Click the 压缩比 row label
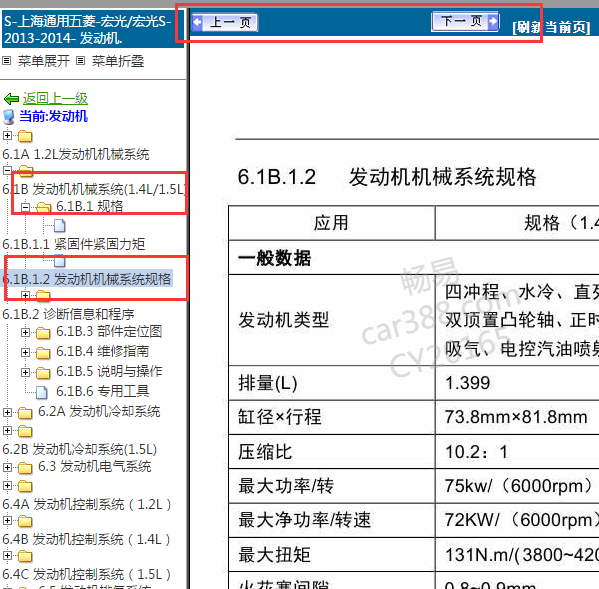This screenshot has height=589, width=599. 265,452
